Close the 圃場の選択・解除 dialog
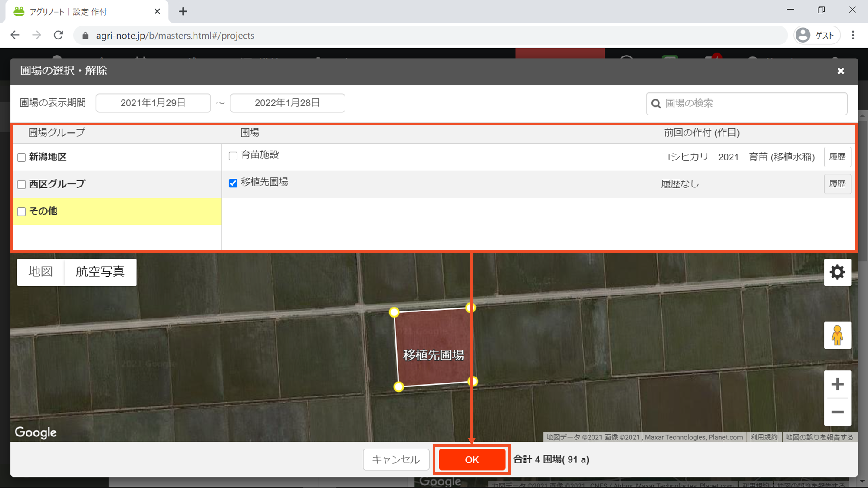The image size is (868, 488). point(841,71)
